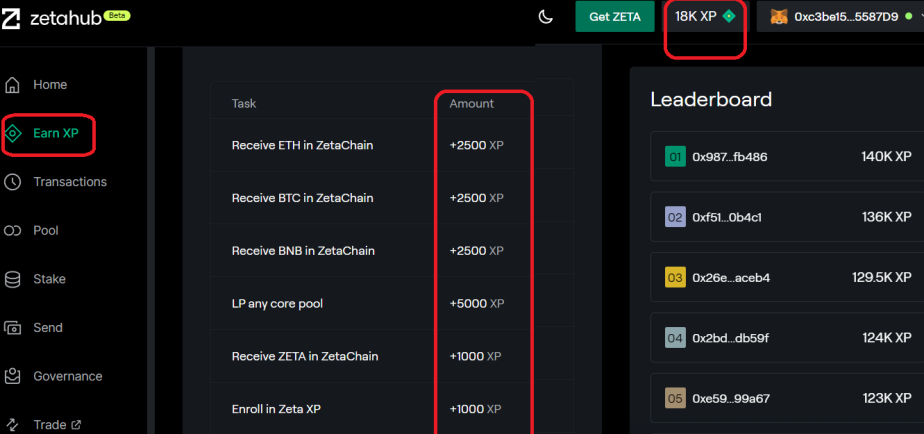Screen dimensions: 924x434
Task: Click the Beta badge
Action: point(117,15)
